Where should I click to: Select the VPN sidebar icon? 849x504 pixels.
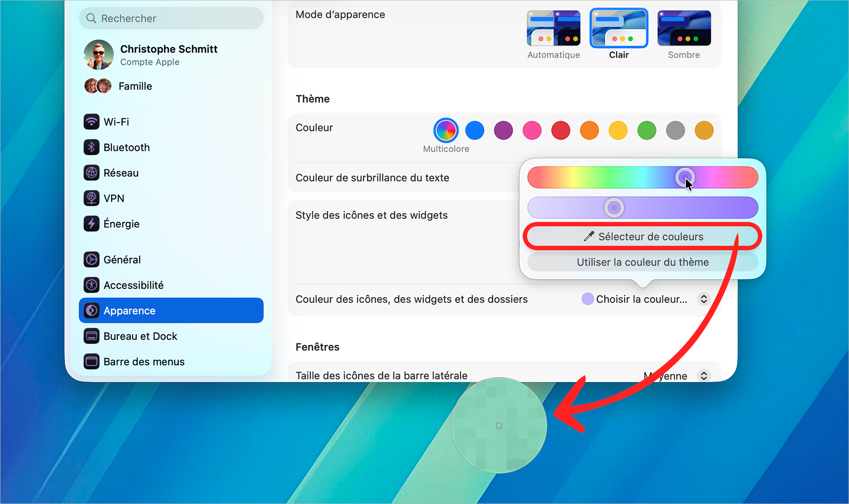click(x=92, y=198)
